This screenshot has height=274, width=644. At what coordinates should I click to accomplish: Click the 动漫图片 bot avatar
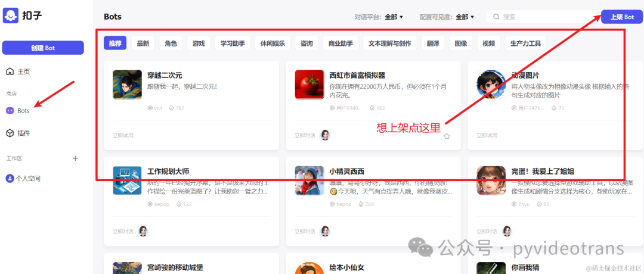point(491,85)
